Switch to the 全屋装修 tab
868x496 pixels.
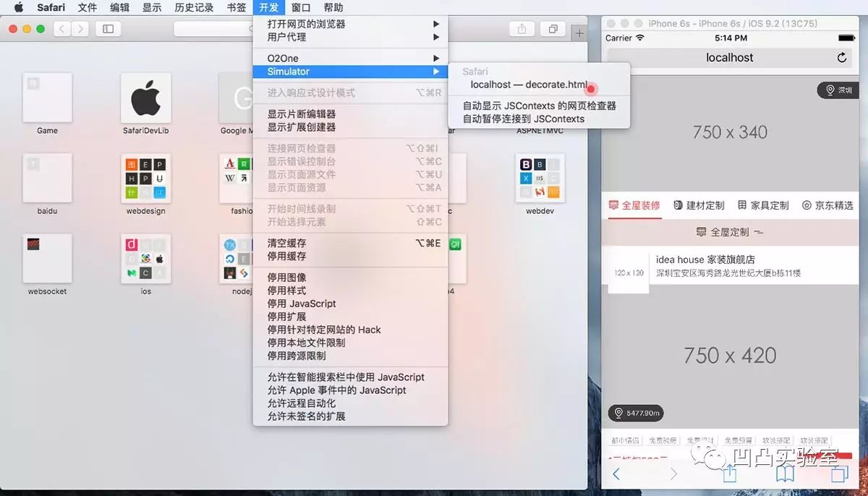[634, 205]
